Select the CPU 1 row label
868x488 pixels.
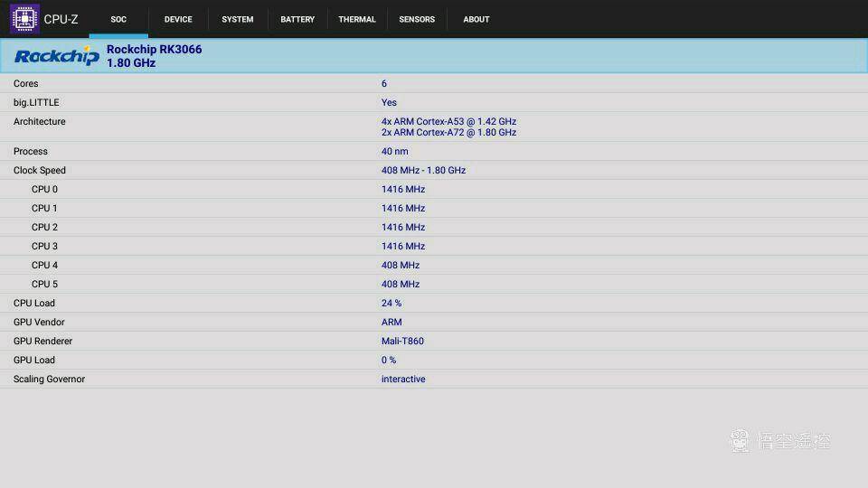point(44,208)
